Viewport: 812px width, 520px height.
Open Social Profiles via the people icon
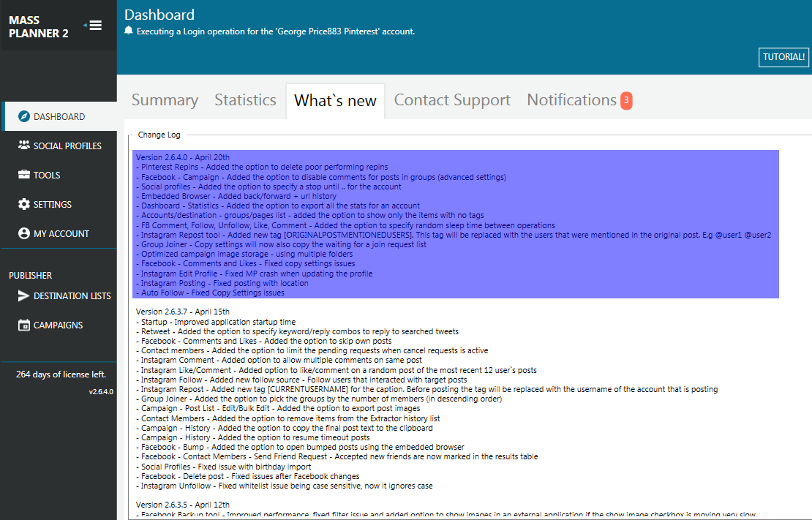[23, 146]
